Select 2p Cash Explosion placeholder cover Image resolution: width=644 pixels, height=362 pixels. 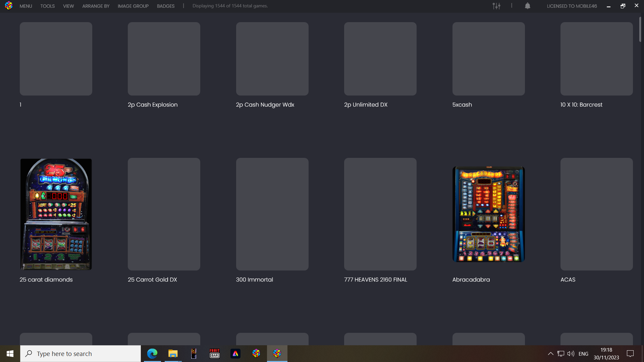[164, 59]
